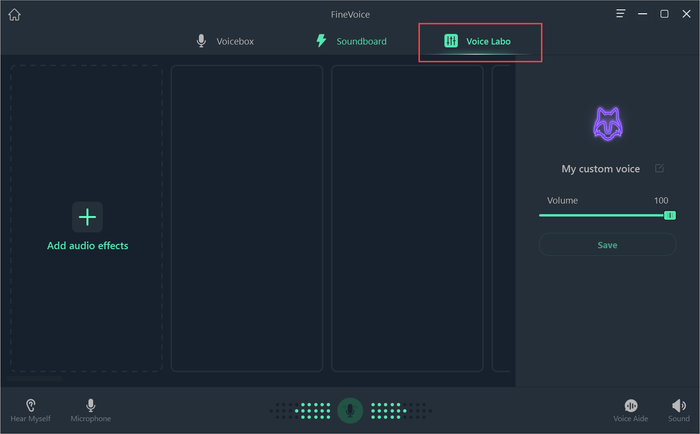The image size is (700, 434).
Task: Click the plus icon to add effects
Action: click(x=88, y=217)
